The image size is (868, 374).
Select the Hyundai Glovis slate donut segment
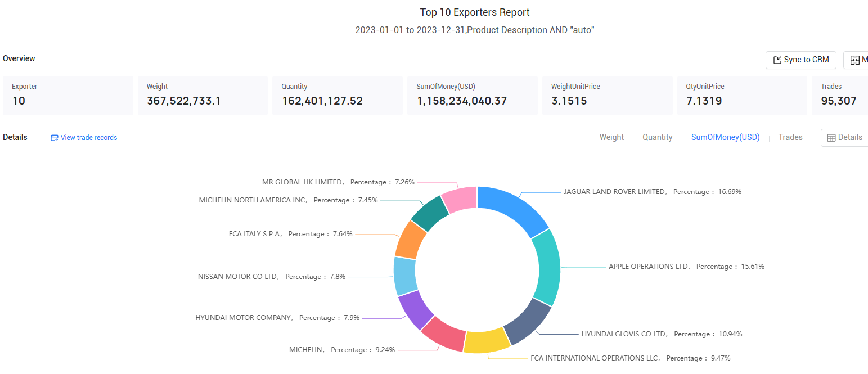point(528,322)
